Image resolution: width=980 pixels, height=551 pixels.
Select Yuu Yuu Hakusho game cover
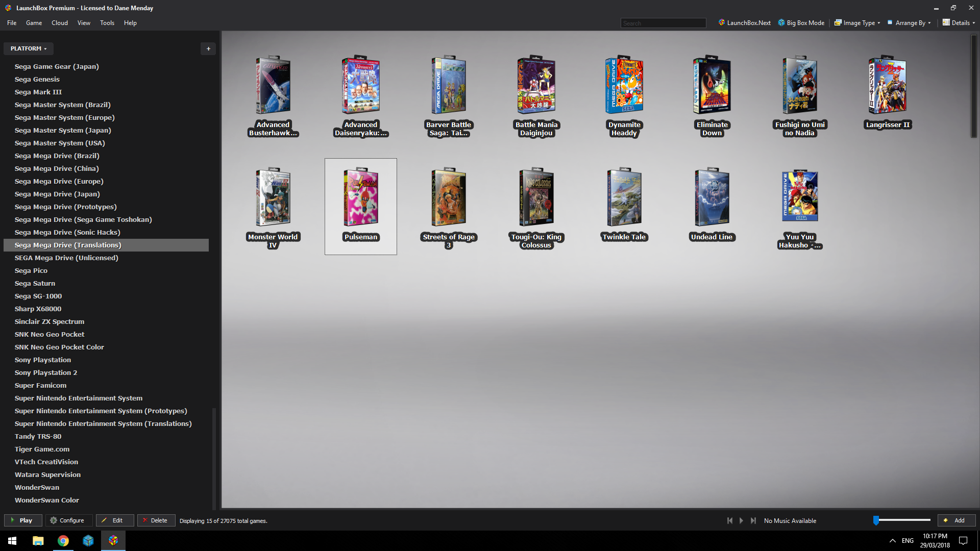(800, 196)
